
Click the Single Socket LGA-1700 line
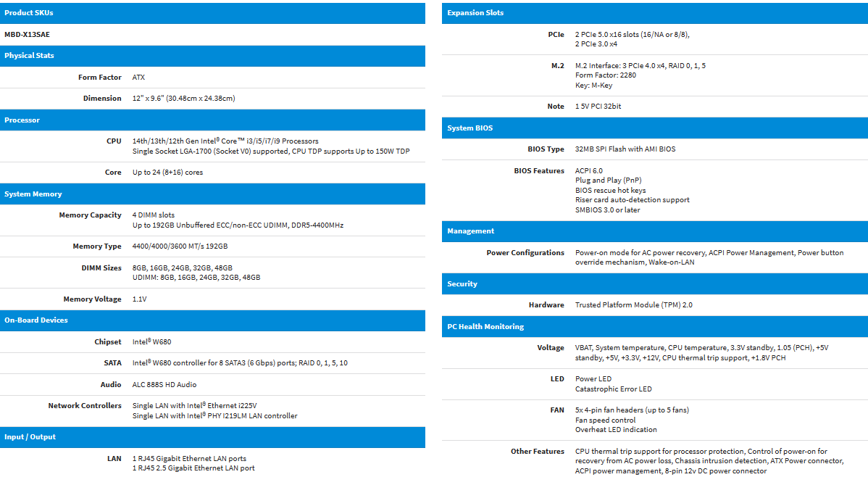point(271,152)
